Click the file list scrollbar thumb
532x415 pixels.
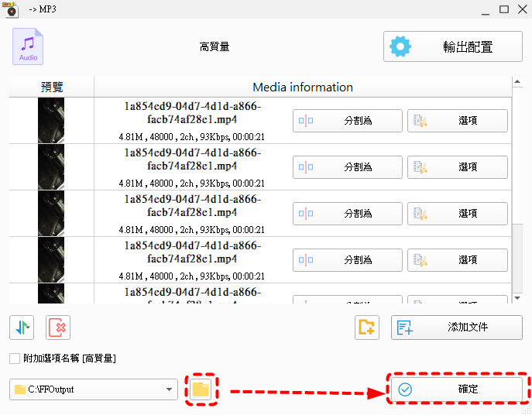click(x=517, y=258)
